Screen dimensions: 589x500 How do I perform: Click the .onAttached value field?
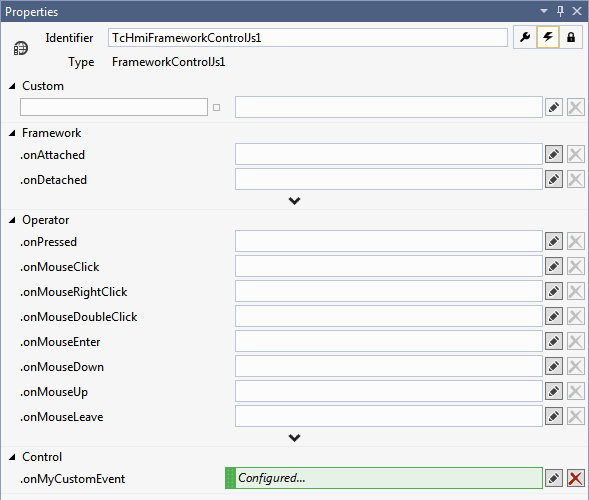(389, 154)
